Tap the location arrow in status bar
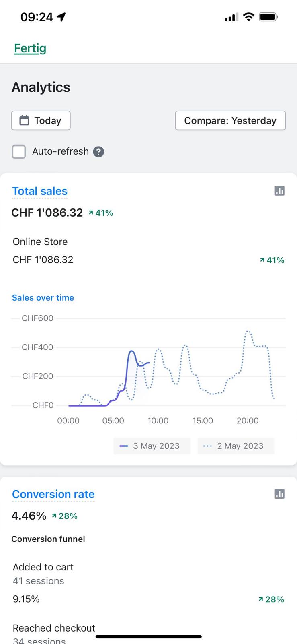Image resolution: width=297 pixels, height=644 pixels. click(x=61, y=17)
